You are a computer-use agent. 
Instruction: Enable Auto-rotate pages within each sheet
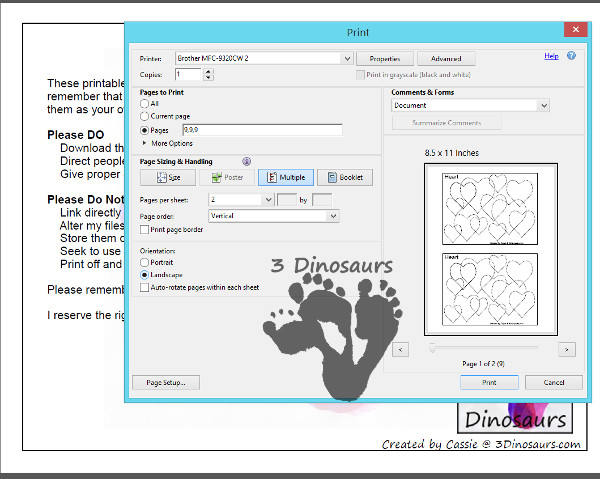[145, 287]
